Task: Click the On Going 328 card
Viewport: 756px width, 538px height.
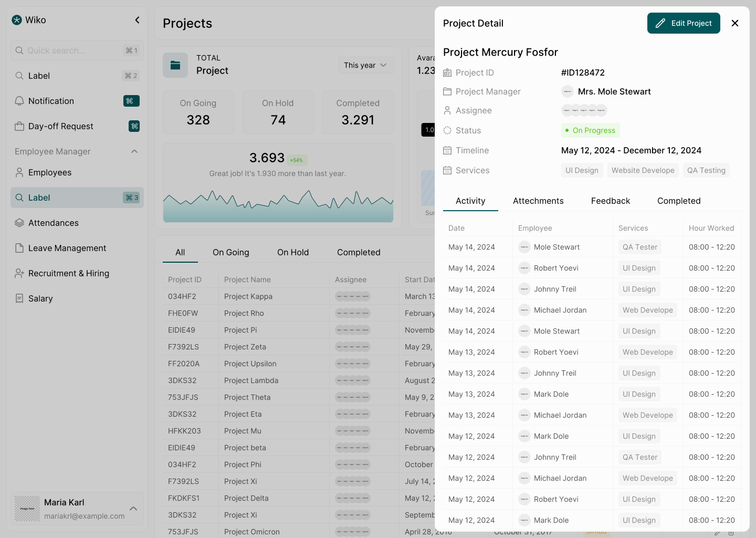Action: 198,112
